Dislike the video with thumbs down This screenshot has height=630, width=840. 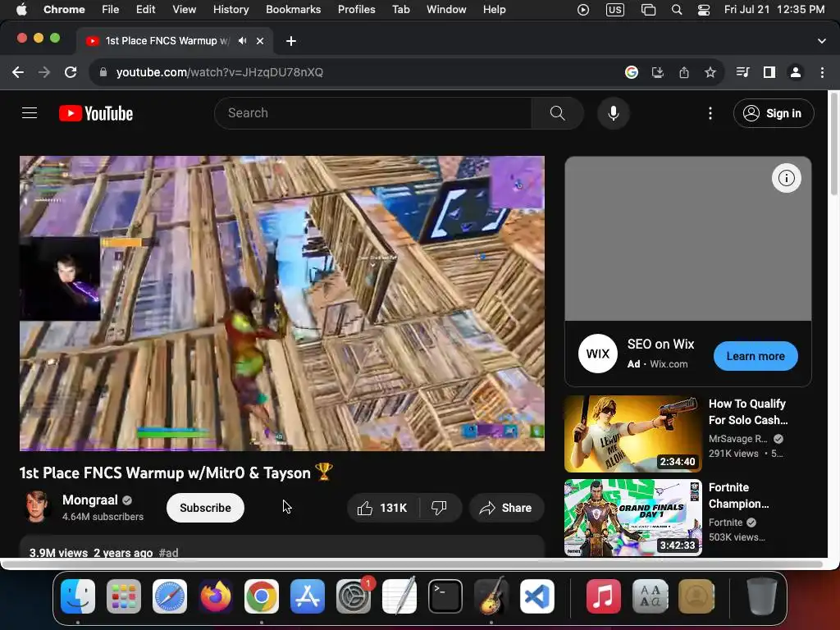(x=440, y=508)
